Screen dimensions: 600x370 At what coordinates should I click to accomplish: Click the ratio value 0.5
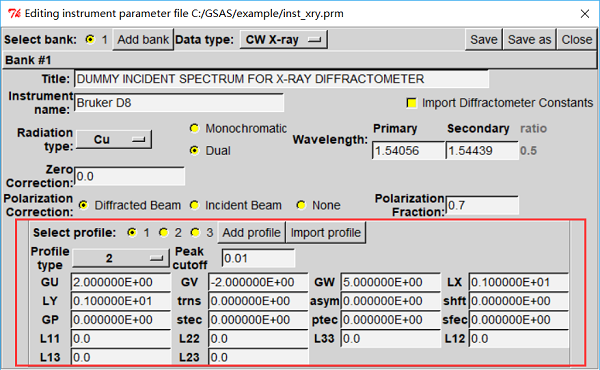pos(528,151)
